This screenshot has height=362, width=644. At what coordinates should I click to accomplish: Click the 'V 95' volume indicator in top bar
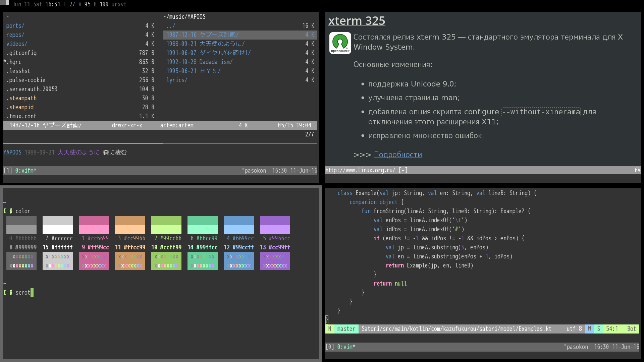(84, 4)
